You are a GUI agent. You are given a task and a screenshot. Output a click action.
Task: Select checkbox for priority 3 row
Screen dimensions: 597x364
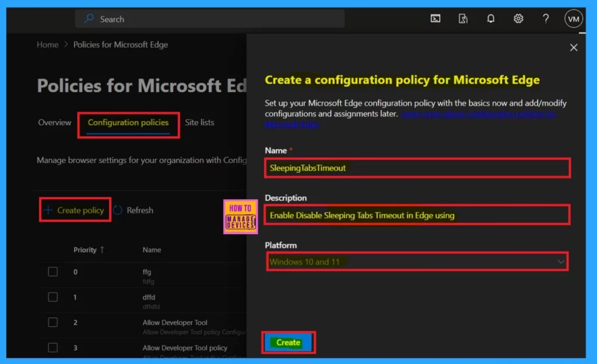(53, 347)
